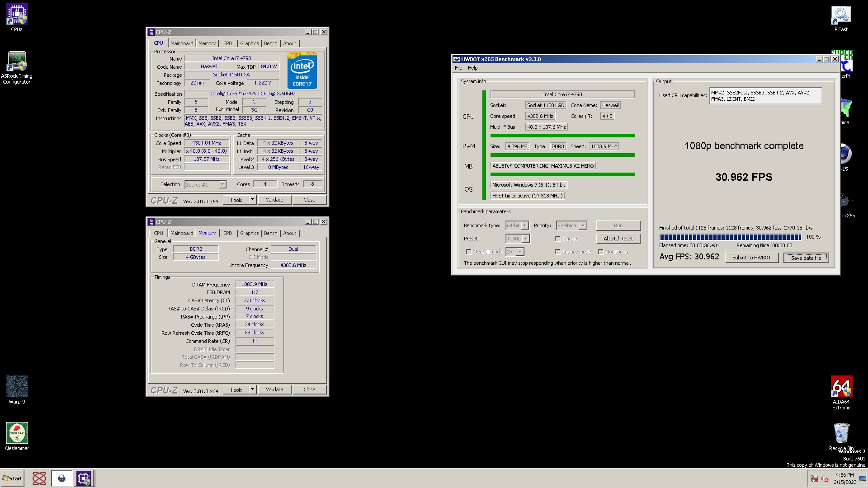The width and height of the screenshot is (868, 488).
Task: Click the show desktop button
Action: click(863, 479)
